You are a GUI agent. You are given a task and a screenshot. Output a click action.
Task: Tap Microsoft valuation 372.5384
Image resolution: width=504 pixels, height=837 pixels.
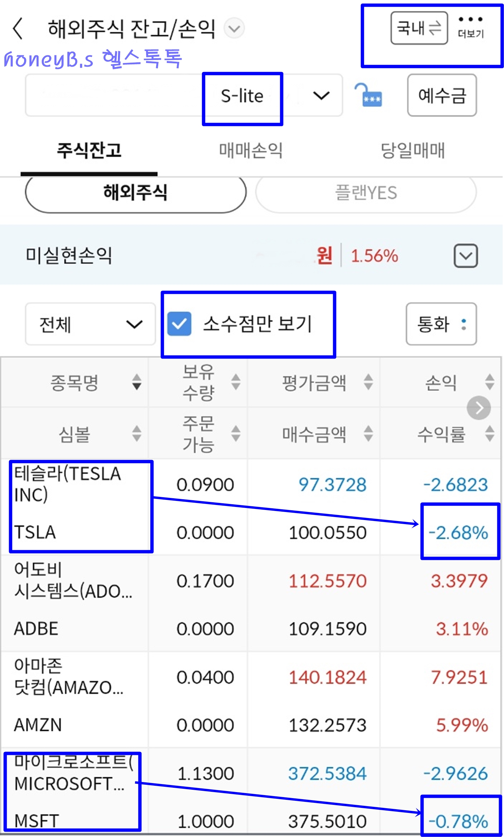(328, 774)
